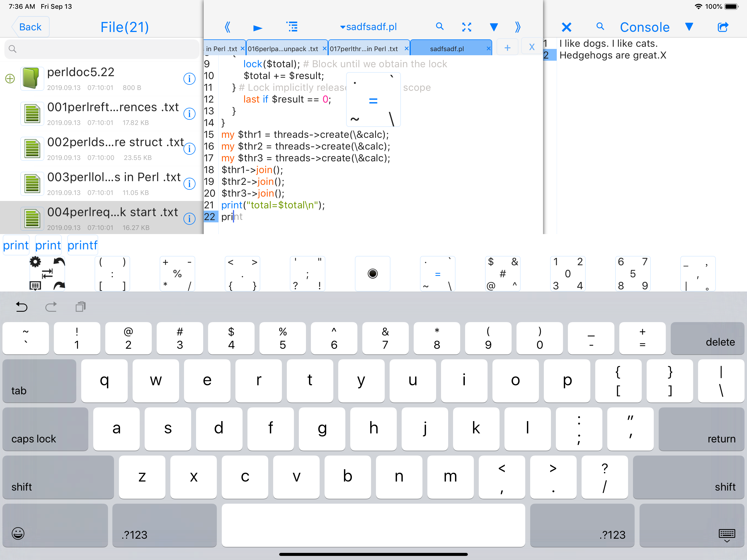Switch to left .?123 symbols keyboard
This screenshot has height=560, width=747.
pos(164,525)
